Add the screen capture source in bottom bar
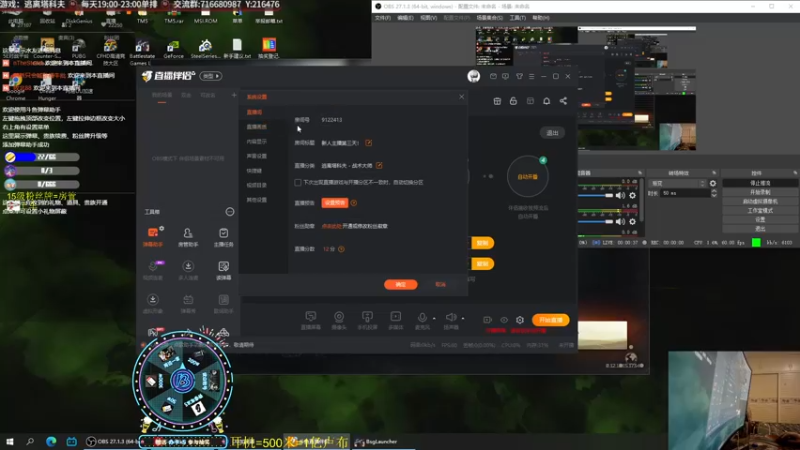 311,320
